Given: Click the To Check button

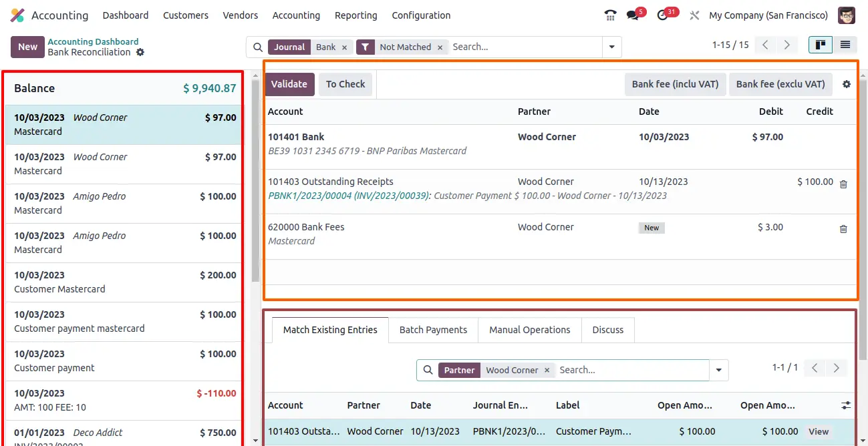Looking at the screenshot, I should click(x=345, y=84).
